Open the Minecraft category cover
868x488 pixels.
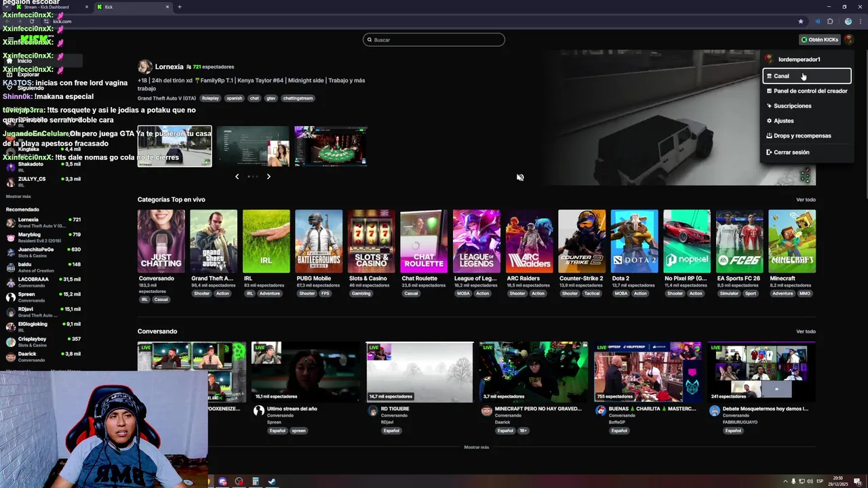[x=792, y=241]
